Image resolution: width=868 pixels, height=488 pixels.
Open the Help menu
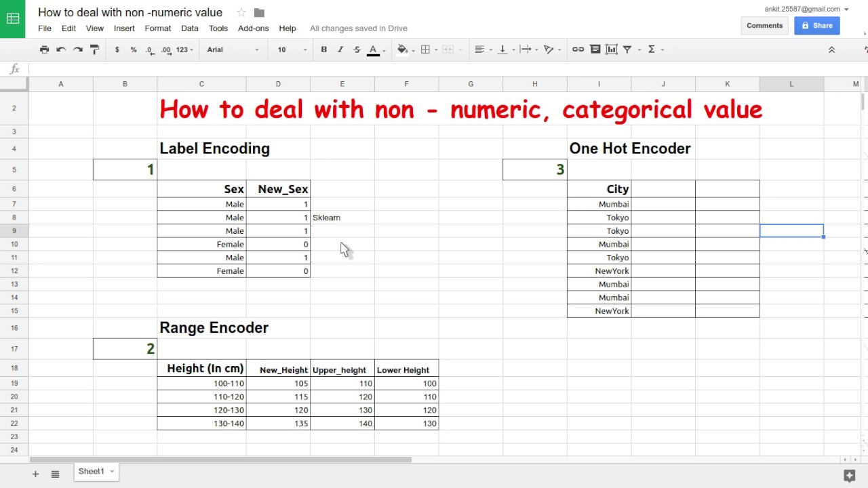(x=288, y=28)
